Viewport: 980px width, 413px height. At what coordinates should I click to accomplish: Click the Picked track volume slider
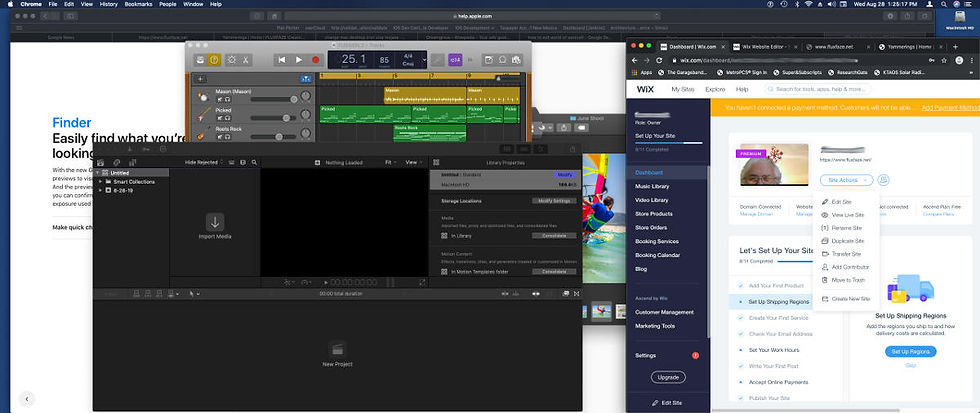[274, 117]
